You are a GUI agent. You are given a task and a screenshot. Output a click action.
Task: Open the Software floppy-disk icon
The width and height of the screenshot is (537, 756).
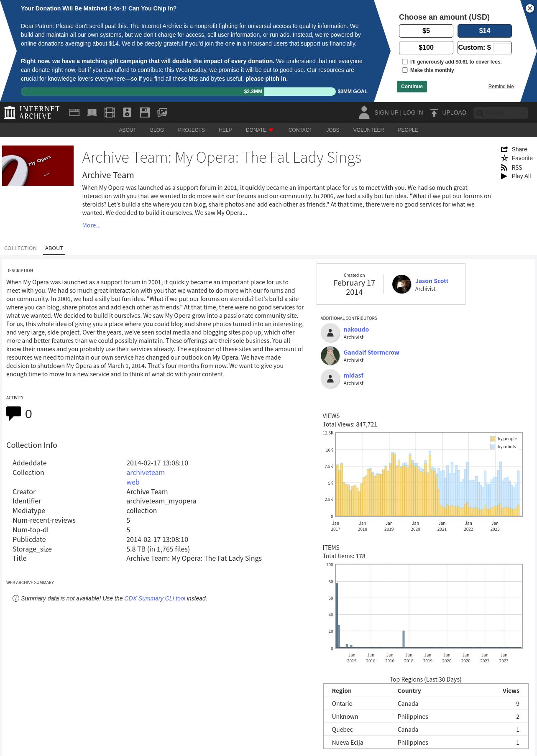click(x=145, y=112)
